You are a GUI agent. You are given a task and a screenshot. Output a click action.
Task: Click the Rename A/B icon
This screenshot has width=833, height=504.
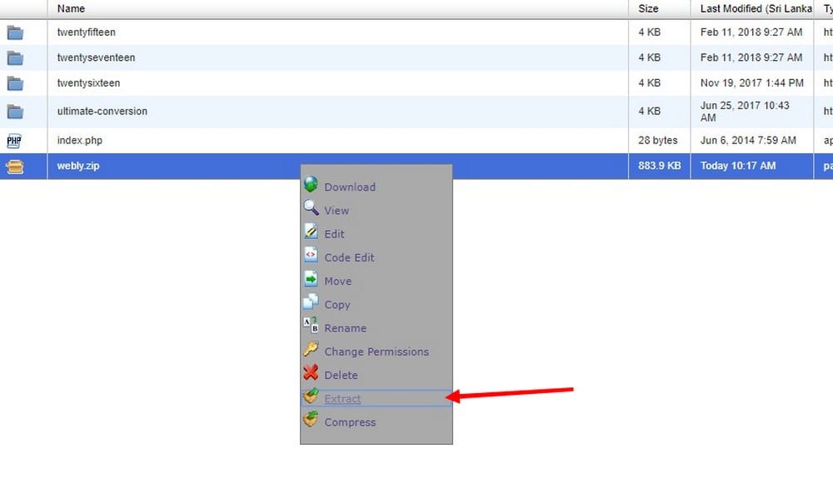[x=311, y=327]
